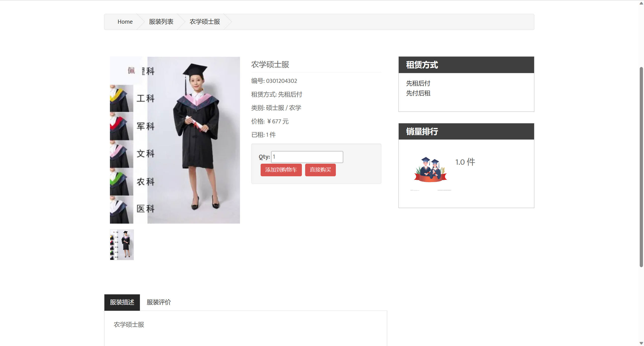Focus the Qty input field
The width and height of the screenshot is (644, 346).
307,157
